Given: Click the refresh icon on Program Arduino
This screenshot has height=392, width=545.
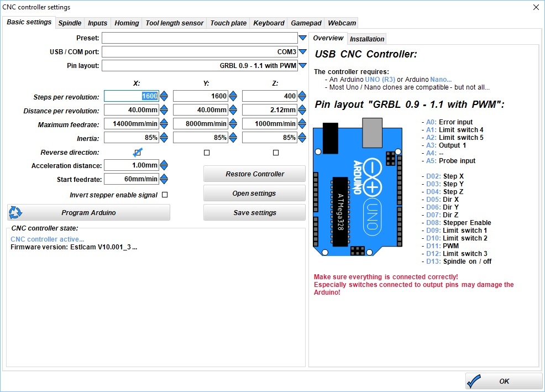Looking at the screenshot, I should click(x=15, y=212).
